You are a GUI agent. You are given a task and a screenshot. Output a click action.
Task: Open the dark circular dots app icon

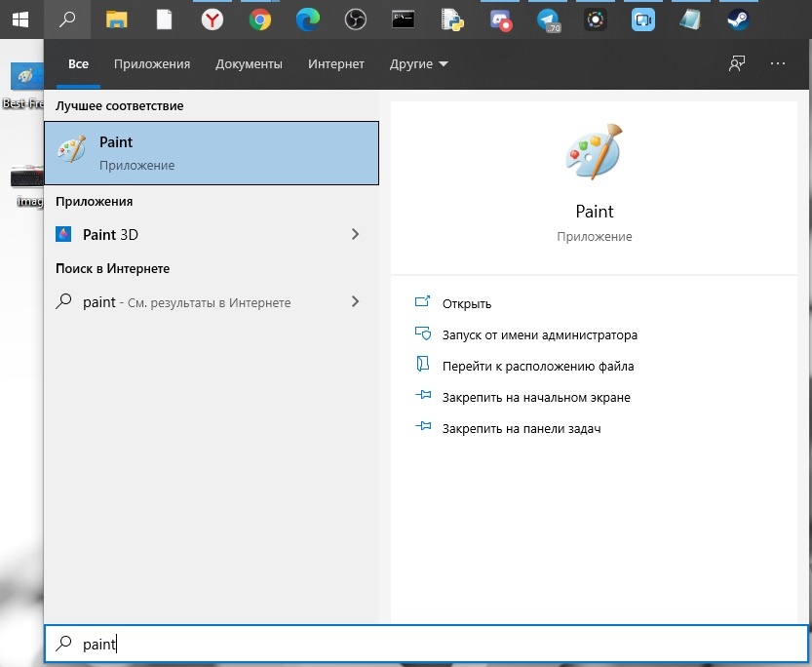(596, 20)
